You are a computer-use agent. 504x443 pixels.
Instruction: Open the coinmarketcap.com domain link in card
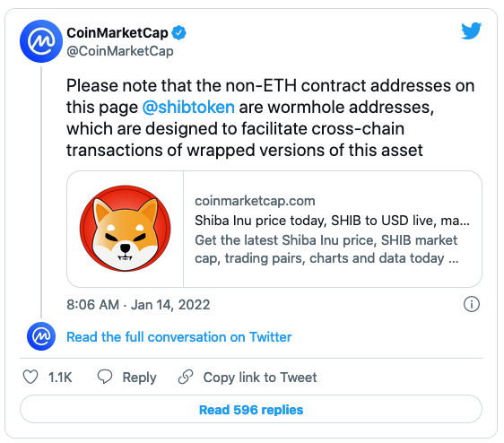[255, 201]
